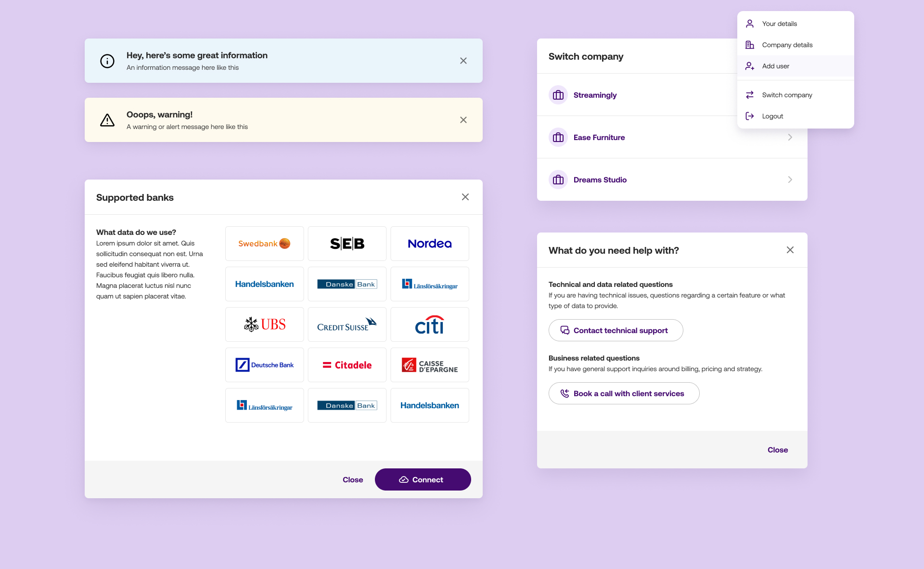Select the Swedbank logo tile
This screenshot has width=924, height=569.
265,244
